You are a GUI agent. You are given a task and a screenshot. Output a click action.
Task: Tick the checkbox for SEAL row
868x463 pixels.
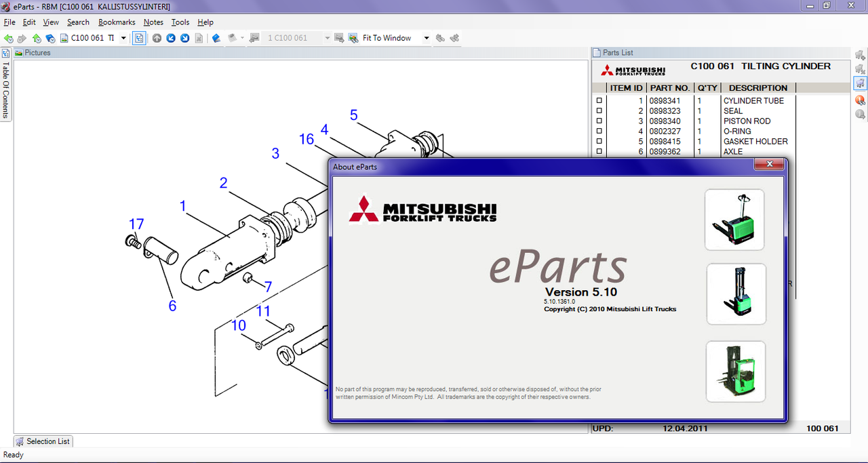[599, 111]
